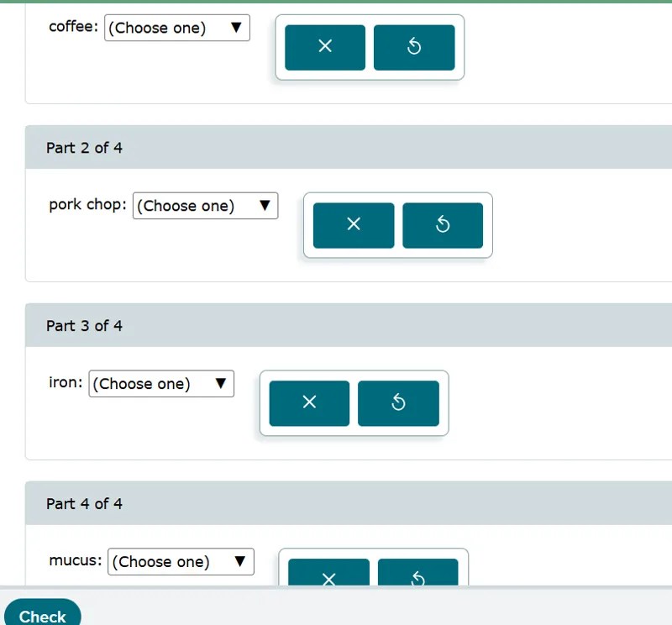Click the mucus label text
This screenshot has height=625, width=672.
coord(76,560)
